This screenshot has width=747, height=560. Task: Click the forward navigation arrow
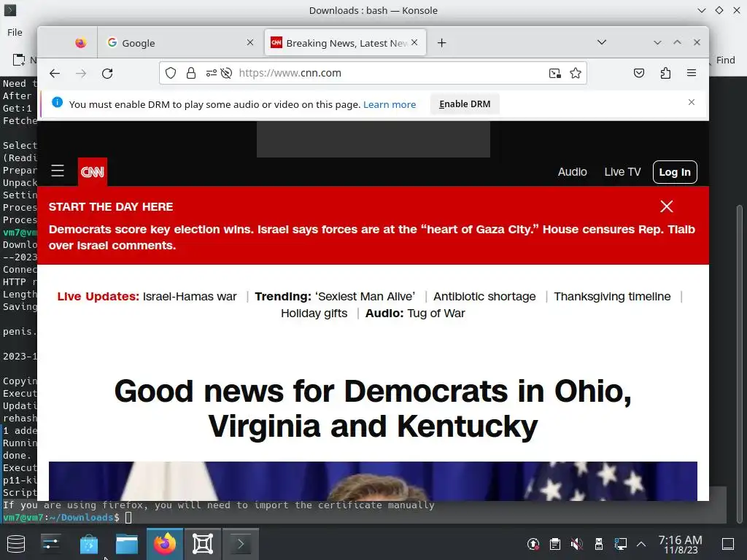tap(81, 74)
